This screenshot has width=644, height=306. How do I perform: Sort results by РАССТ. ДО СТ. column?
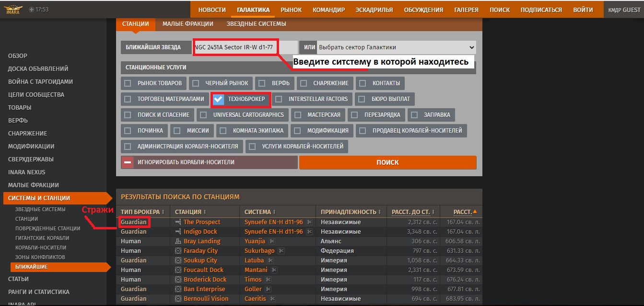click(413, 212)
